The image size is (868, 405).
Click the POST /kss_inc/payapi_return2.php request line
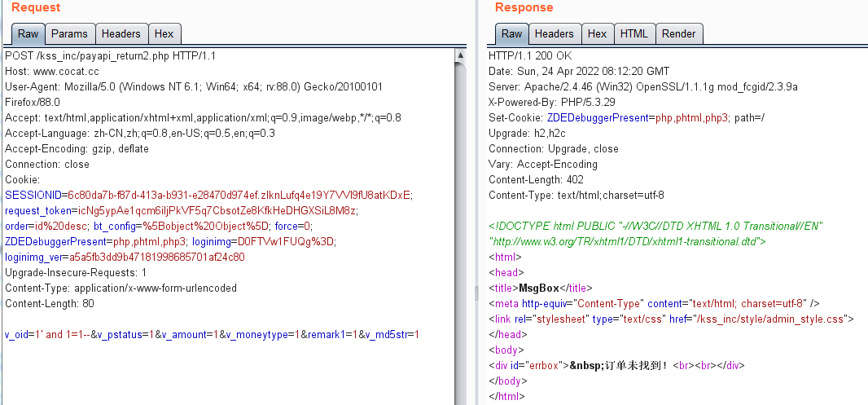click(110, 56)
